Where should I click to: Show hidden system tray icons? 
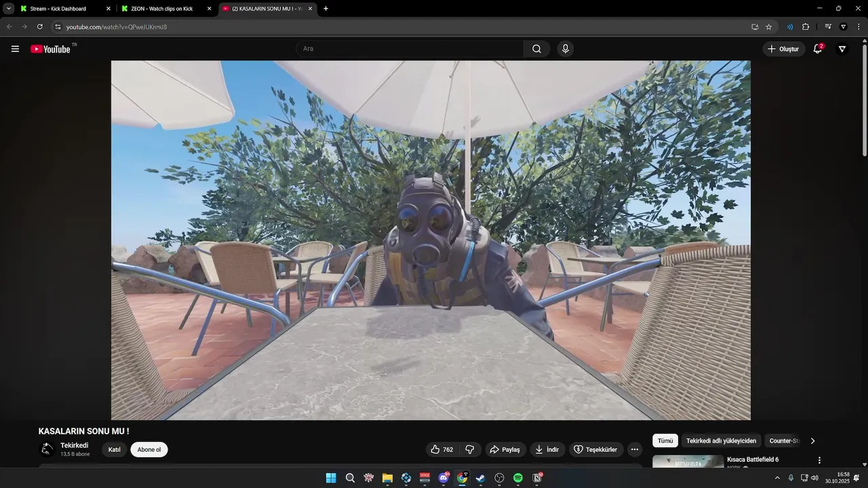[x=777, y=478]
